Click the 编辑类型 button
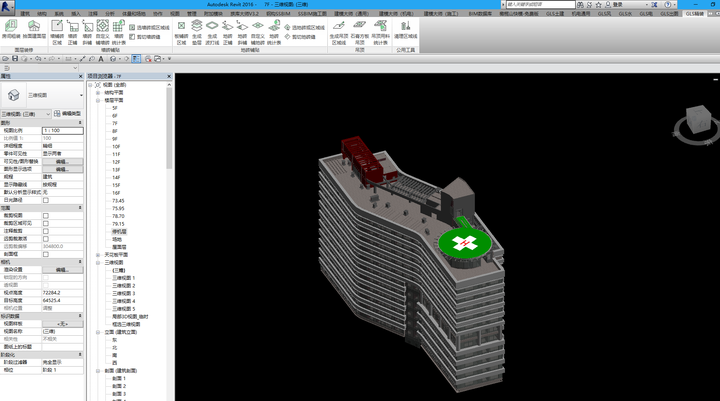 pos(68,113)
